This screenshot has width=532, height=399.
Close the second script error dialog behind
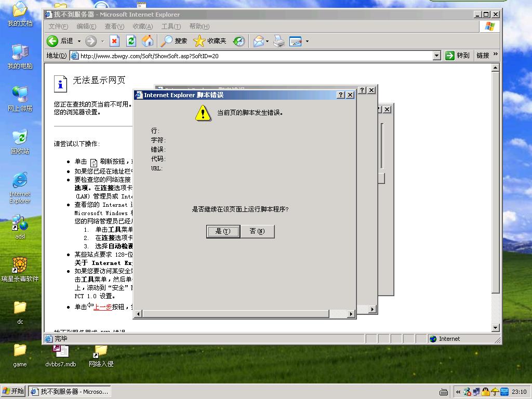(371, 90)
